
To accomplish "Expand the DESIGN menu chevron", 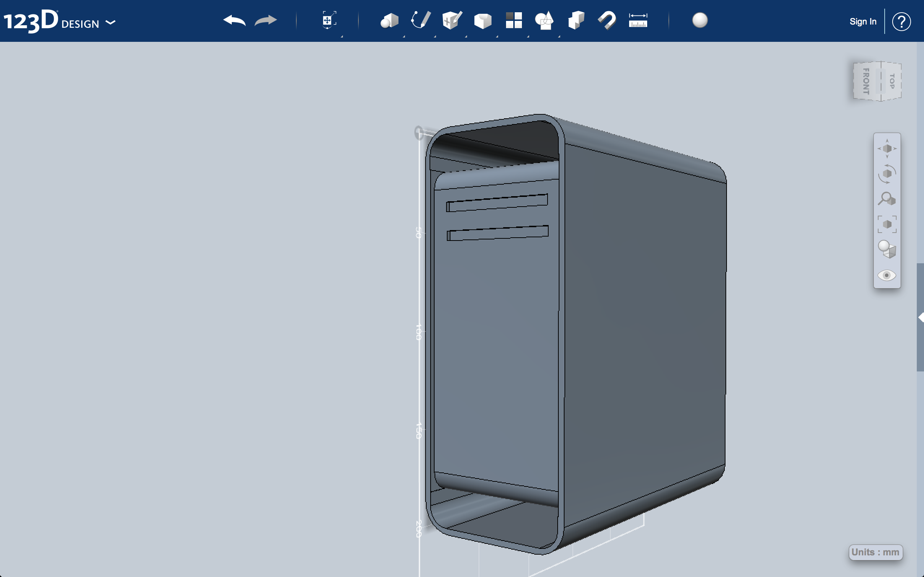I will [111, 23].
